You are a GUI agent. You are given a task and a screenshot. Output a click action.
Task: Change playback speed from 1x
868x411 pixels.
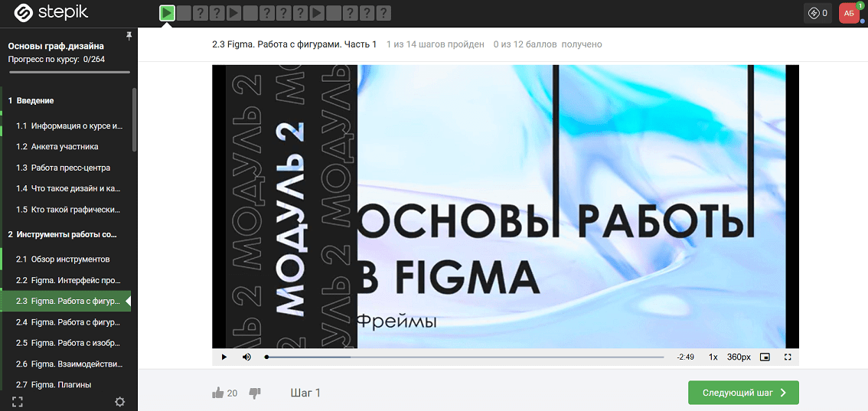point(713,357)
